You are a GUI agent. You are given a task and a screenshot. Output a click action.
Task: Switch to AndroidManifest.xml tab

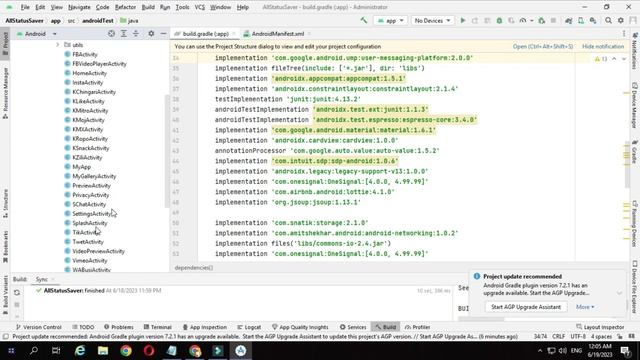[x=278, y=33]
